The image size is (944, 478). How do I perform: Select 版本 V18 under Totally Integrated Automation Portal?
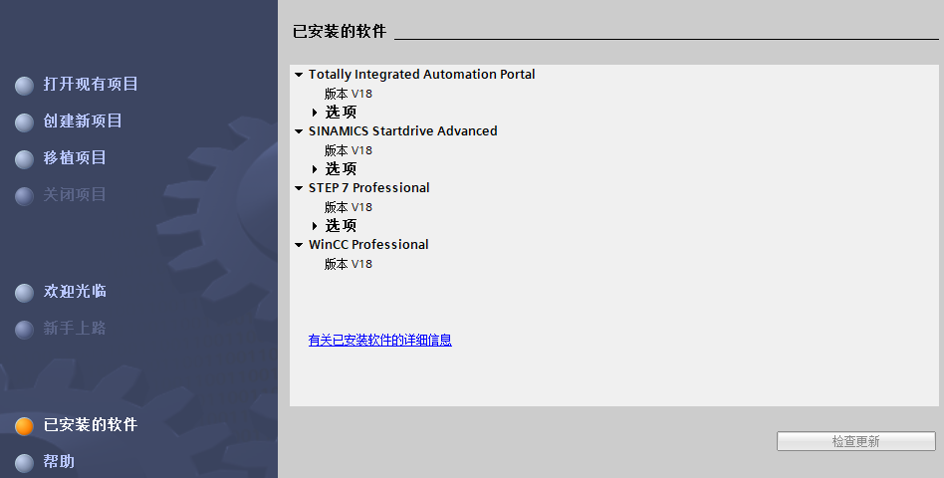[348, 94]
